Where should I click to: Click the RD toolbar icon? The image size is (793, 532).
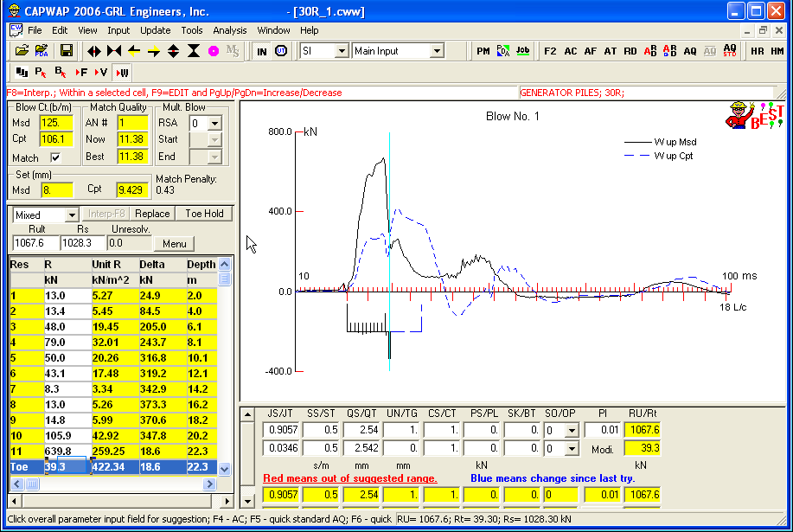630,51
